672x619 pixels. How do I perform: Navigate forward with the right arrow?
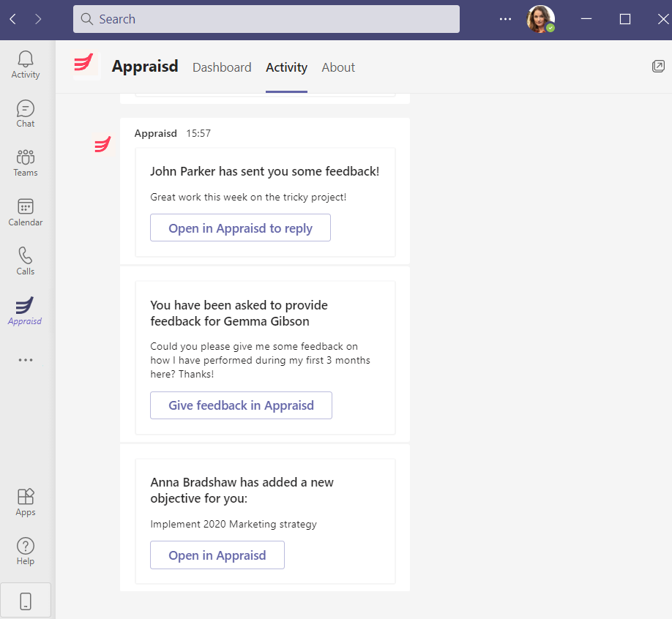point(38,19)
